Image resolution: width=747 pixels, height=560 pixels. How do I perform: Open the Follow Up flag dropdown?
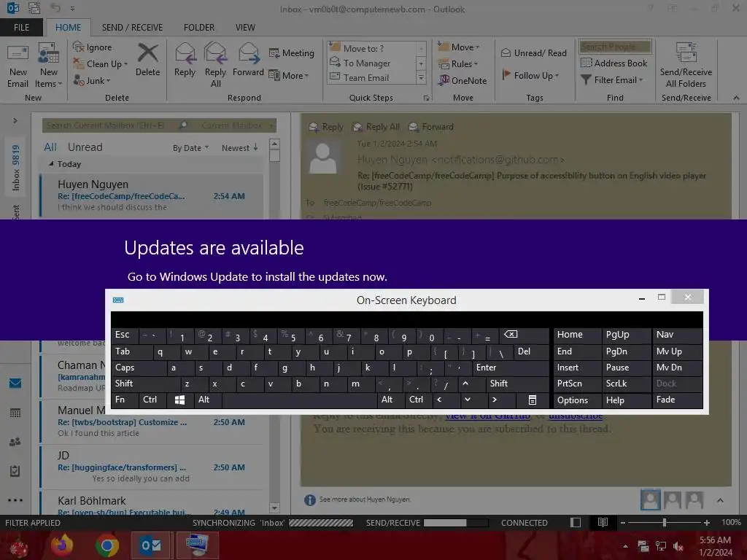click(530, 75)
